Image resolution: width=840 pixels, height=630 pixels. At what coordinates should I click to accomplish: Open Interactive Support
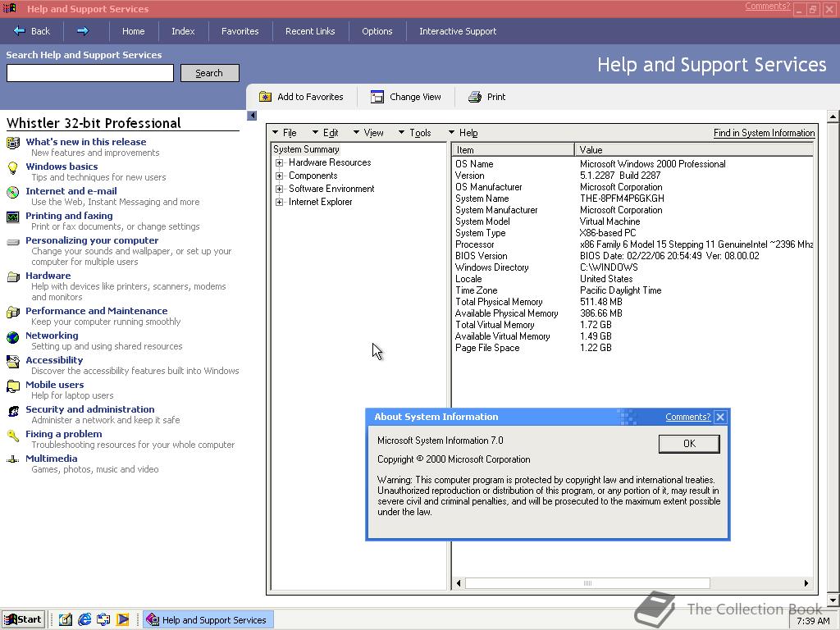458,31
